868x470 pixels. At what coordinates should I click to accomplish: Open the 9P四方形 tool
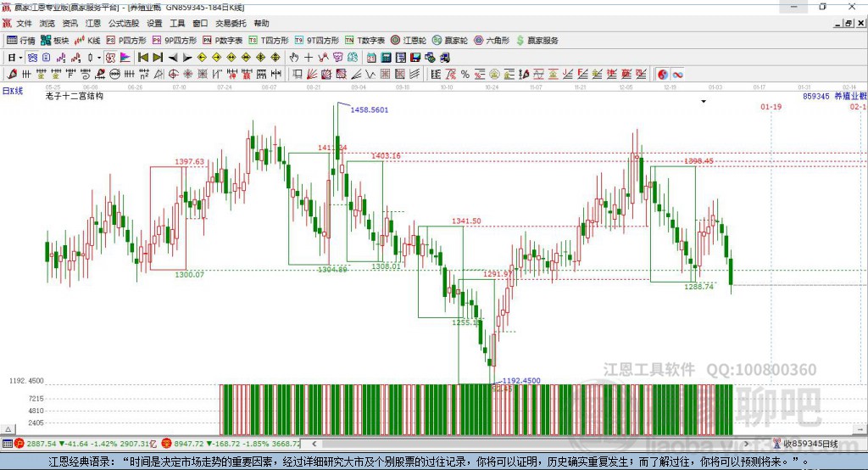(x=175, y=41)
